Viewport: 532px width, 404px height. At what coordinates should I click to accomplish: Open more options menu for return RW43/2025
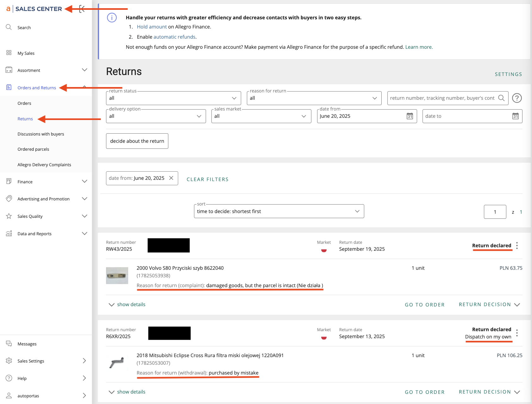[517, 246]
